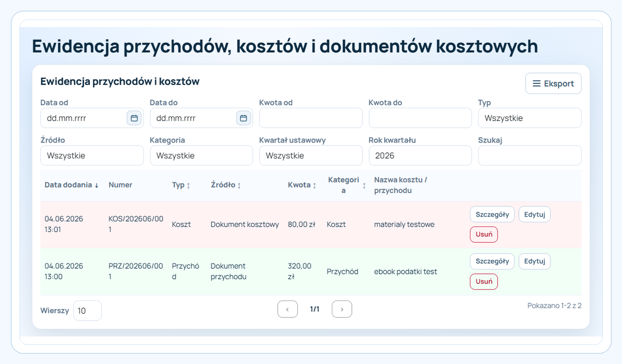Image resolution: width=622 pixels, height=364 pixels.
Task: Click the ebook podatki test name cell
Action: (406, 271)
